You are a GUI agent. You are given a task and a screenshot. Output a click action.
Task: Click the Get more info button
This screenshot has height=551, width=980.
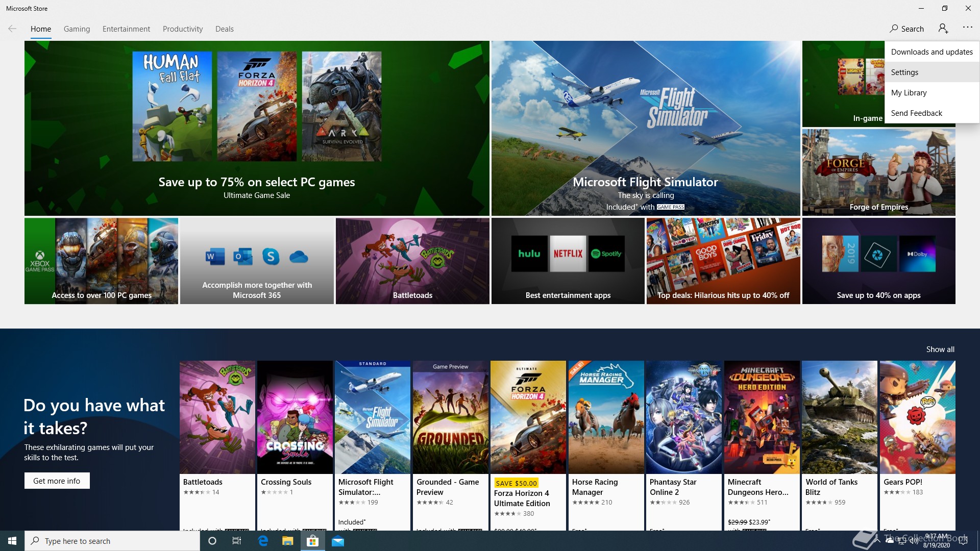tap(57, 481)
